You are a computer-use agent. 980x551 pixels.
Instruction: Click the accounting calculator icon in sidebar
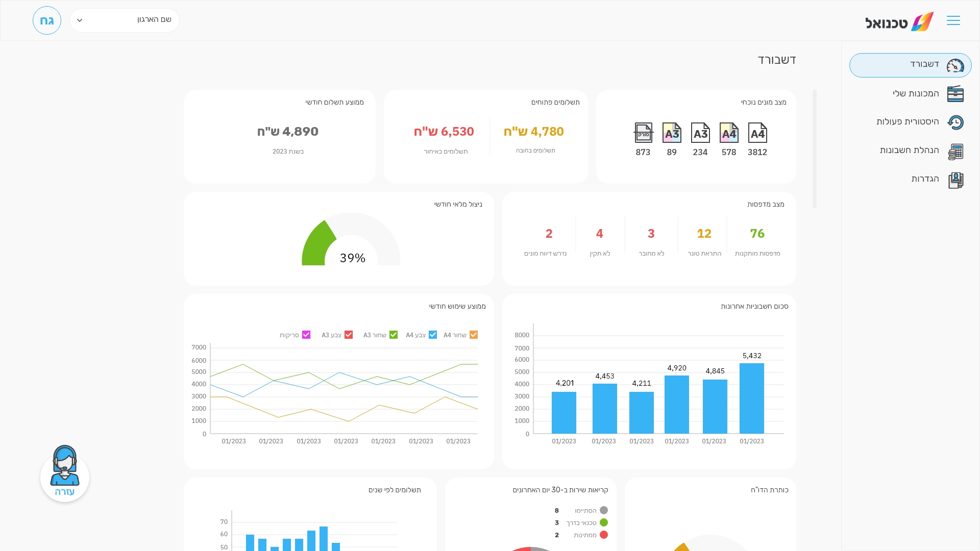click(x=955, y=152)
